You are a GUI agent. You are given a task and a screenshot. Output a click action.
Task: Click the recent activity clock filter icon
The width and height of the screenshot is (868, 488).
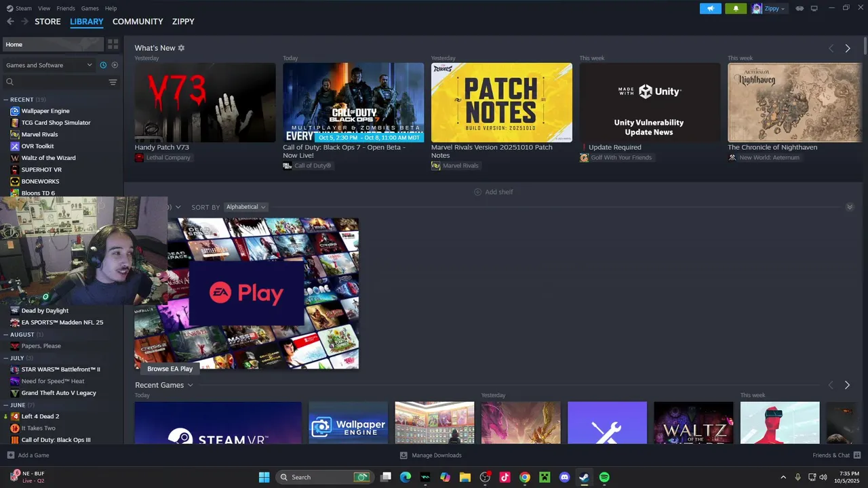tap(103, 65)
